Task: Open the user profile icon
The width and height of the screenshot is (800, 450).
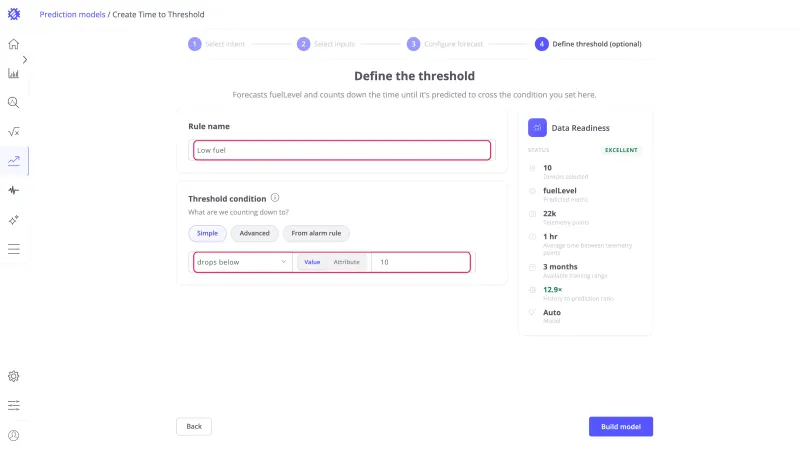Action: point(14,435)
